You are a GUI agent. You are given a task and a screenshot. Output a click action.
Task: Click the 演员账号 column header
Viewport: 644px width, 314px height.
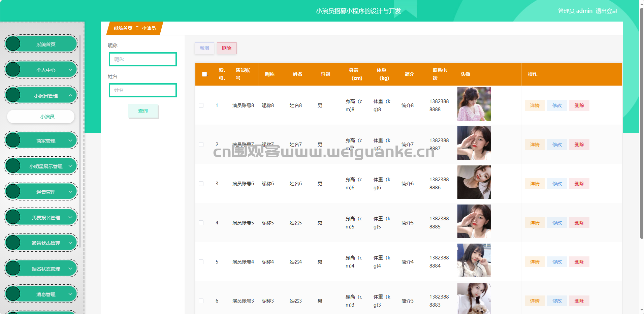pos(244,74)
